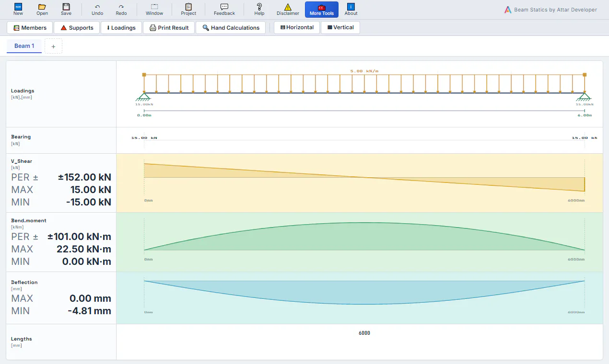Image resolution: width=609 pixels, height=364 pixels.
Task: Click the Loadings row heading
Action: [23, 91]
